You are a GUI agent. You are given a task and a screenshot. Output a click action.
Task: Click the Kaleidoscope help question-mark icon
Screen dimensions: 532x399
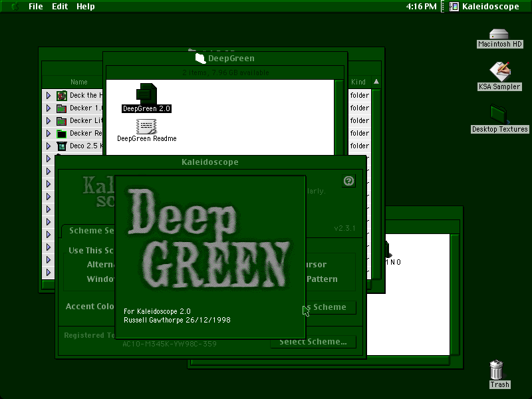348,181
